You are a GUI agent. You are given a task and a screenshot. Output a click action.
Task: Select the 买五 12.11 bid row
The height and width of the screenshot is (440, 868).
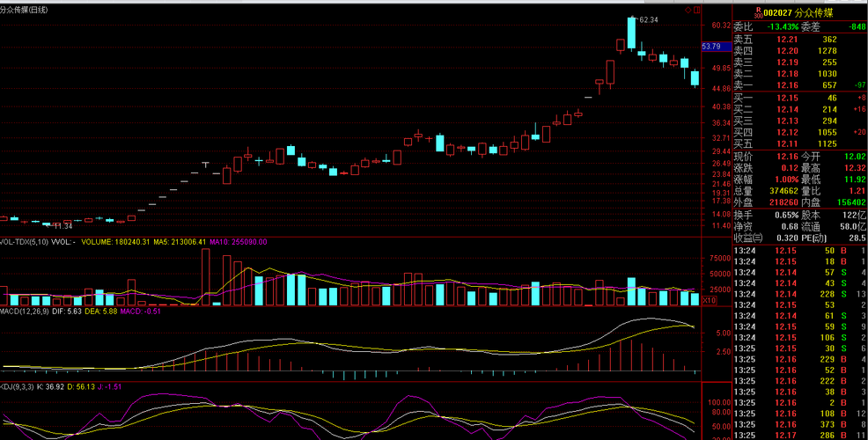[799, 144]
